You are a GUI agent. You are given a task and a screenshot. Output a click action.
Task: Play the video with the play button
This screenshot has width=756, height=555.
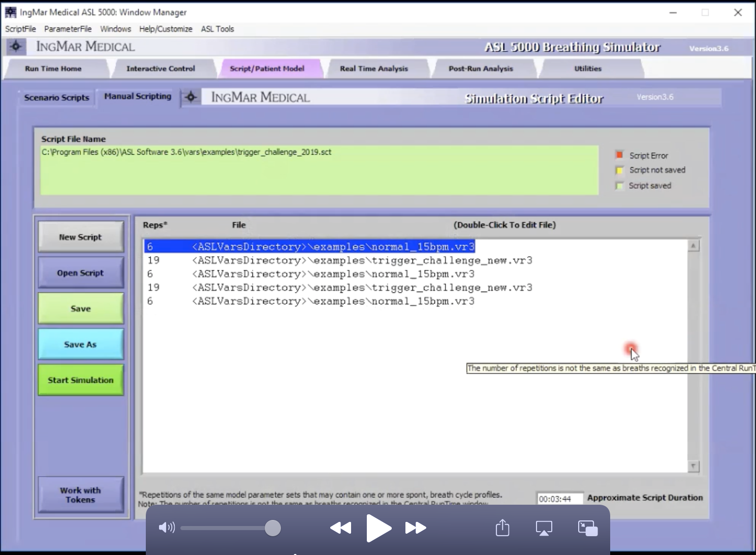379,528
